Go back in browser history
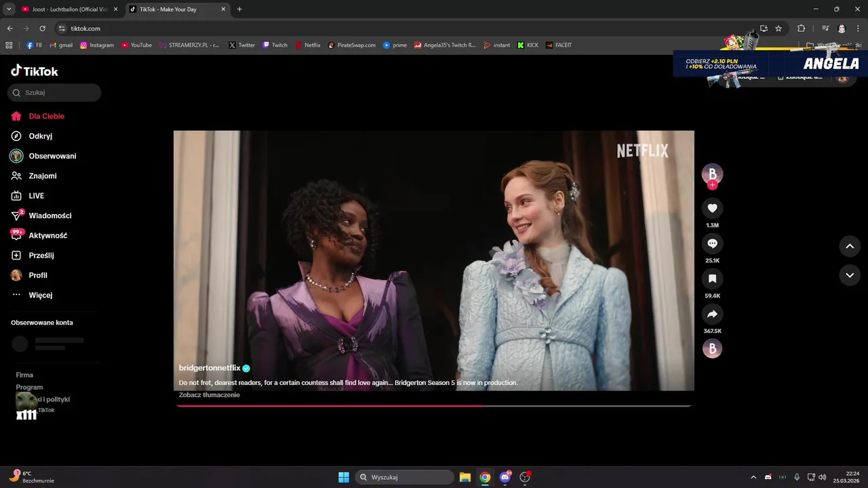 (9, 28)
